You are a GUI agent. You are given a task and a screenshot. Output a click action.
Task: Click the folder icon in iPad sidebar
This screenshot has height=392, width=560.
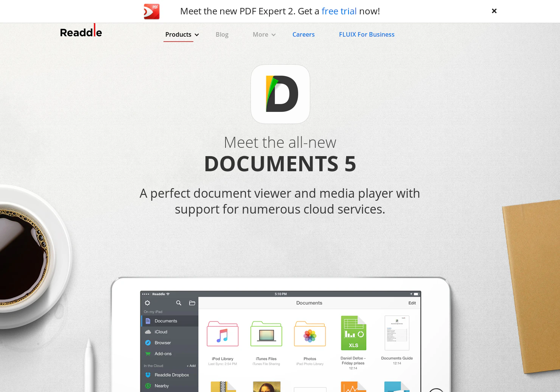192,303
